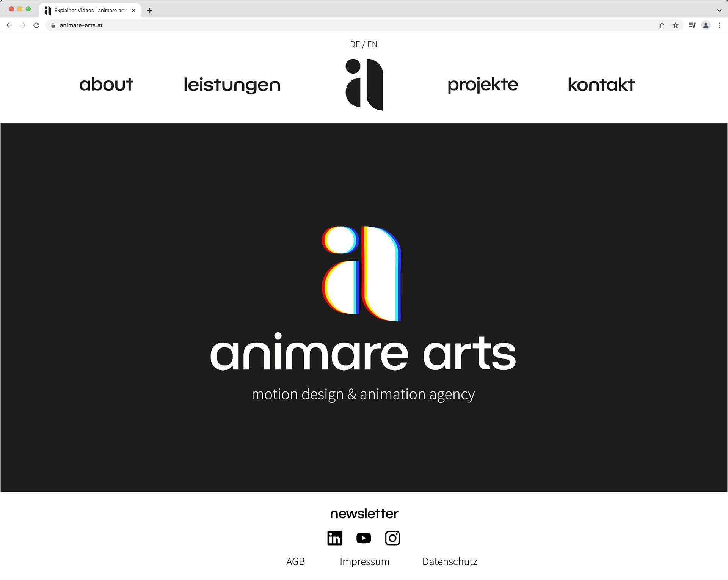Open the profile avatar icon
Screen dimensions: 728x580
click(x=706, y=25)
